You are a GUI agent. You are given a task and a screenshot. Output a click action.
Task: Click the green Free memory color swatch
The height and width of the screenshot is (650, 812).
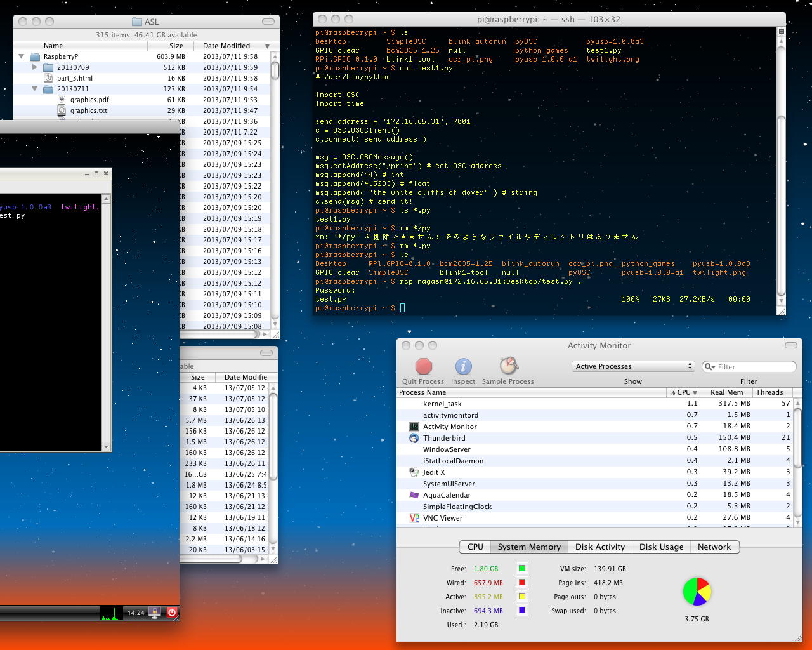(x=522, y=569)
